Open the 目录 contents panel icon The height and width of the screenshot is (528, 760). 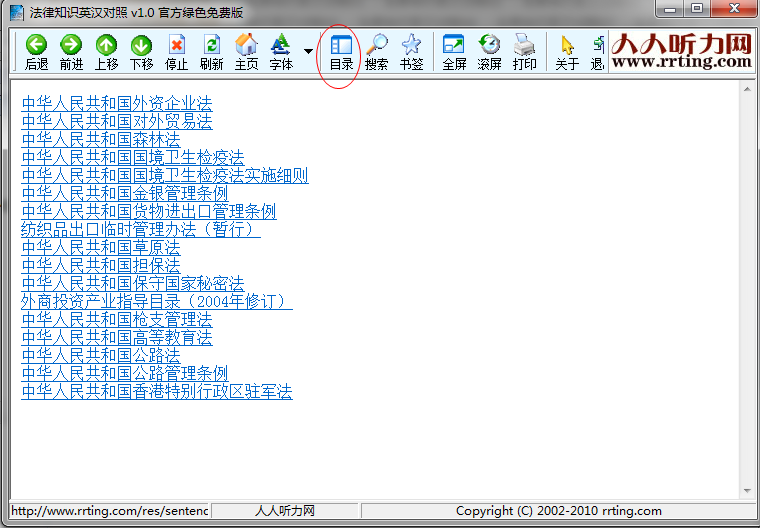[341, 45]
